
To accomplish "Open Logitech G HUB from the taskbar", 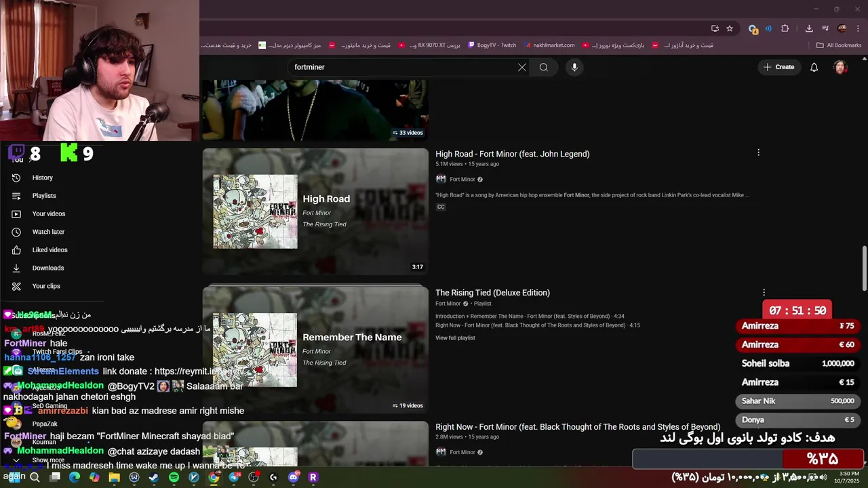I will coord(273,477).
